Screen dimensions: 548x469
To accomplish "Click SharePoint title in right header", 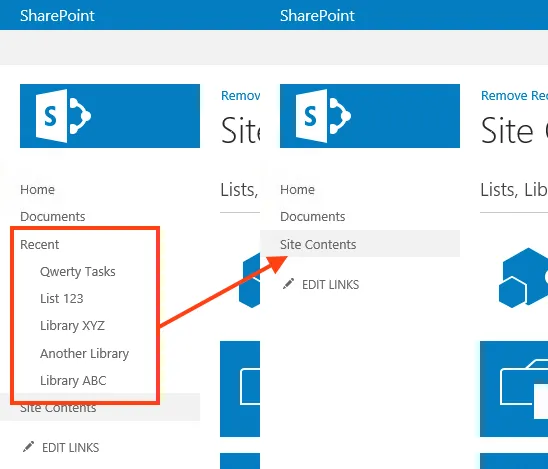I will click(317, 16).
